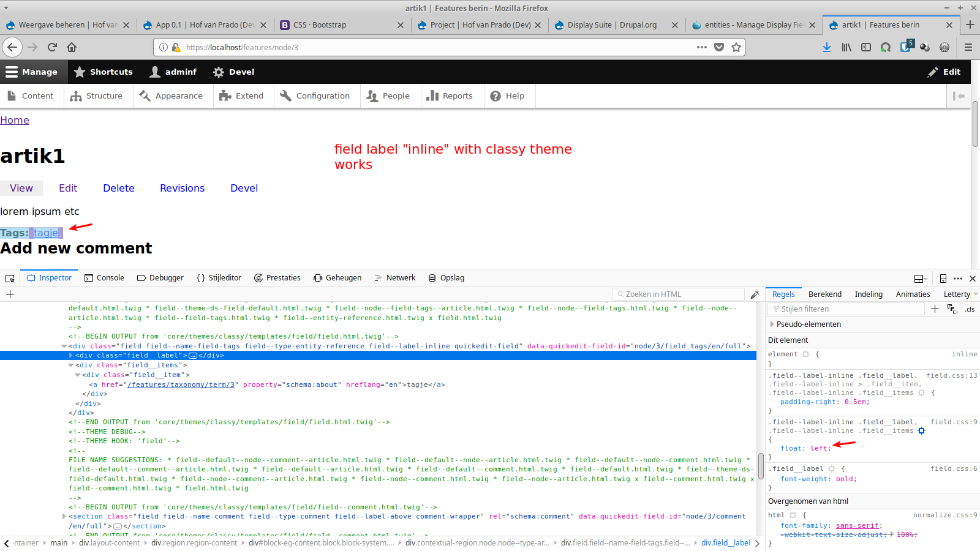Open the Firefox hamburger menu
Viewport: 980px width, 551px height.
pyautogui.click(x=968, y=47)
